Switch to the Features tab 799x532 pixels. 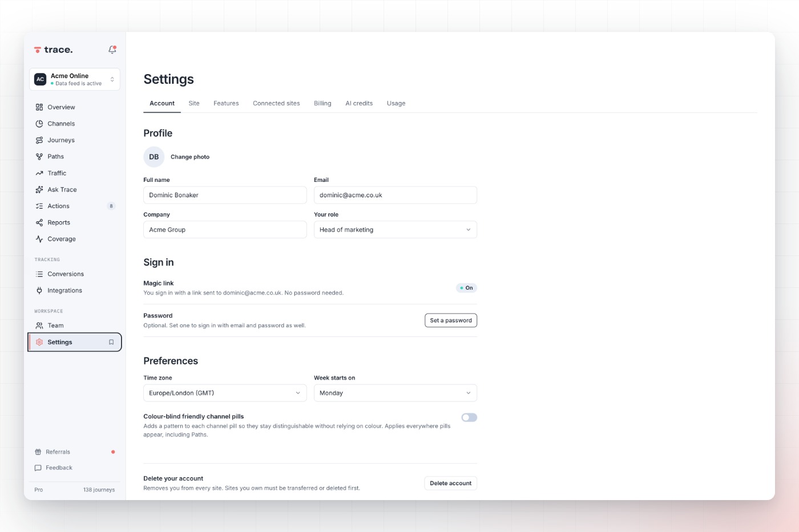point(226,103)
